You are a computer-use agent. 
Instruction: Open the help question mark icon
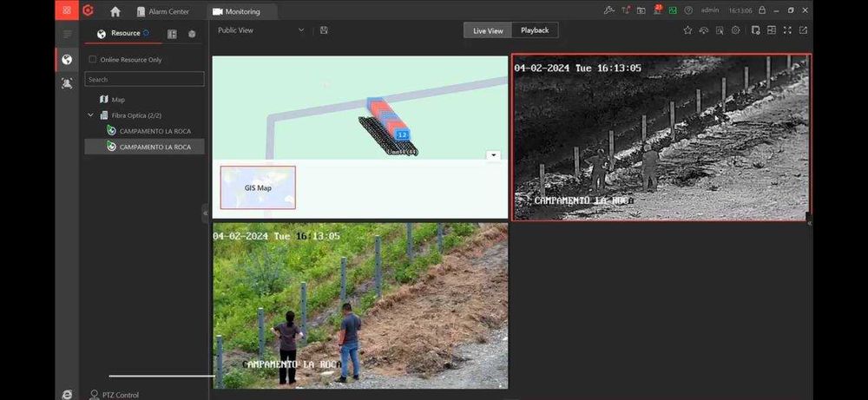coord(688,10)
